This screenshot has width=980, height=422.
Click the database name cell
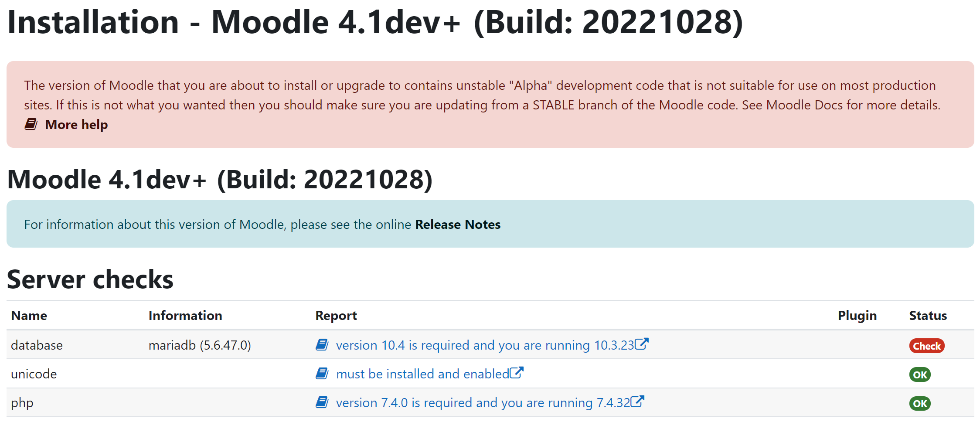point(37,345)
